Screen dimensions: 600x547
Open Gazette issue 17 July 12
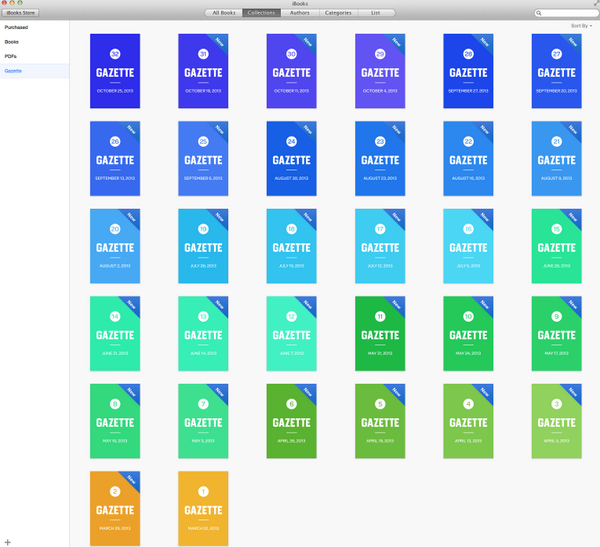coord(380,246)
